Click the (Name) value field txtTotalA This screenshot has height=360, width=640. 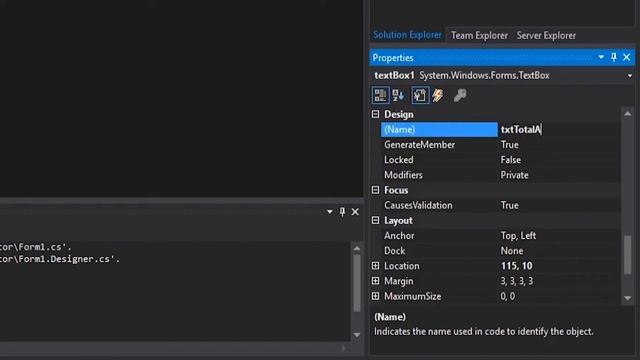click(x=559, y=129)
